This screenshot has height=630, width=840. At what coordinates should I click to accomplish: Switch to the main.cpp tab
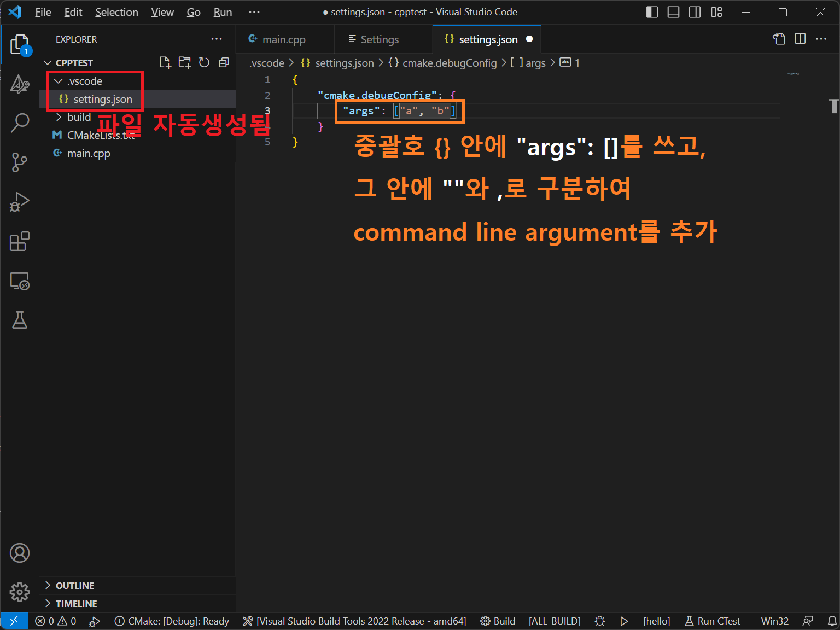click(x=283, y=39)
